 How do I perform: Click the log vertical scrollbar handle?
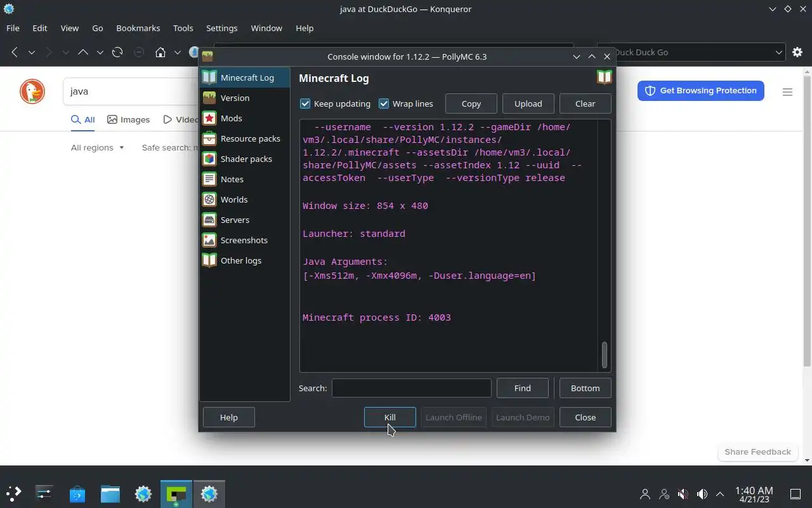point(605,355)
